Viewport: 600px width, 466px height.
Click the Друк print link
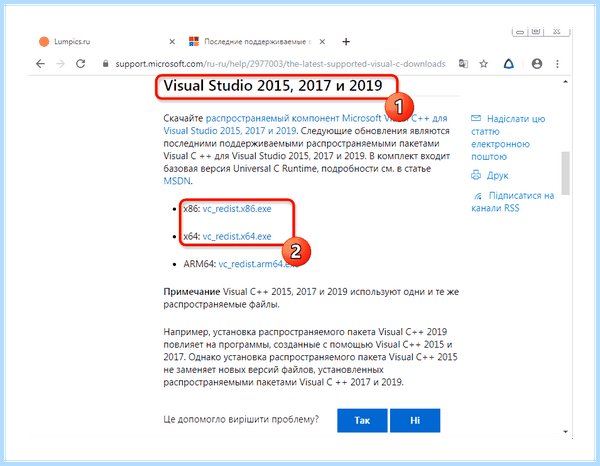tap(497, 176)
